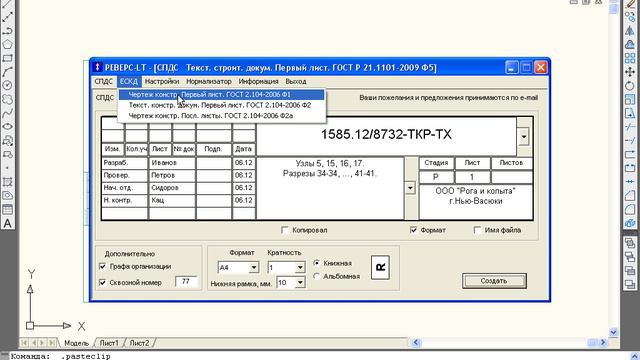
Task: Select the Scale modify tool
Action: pos(630,100)
